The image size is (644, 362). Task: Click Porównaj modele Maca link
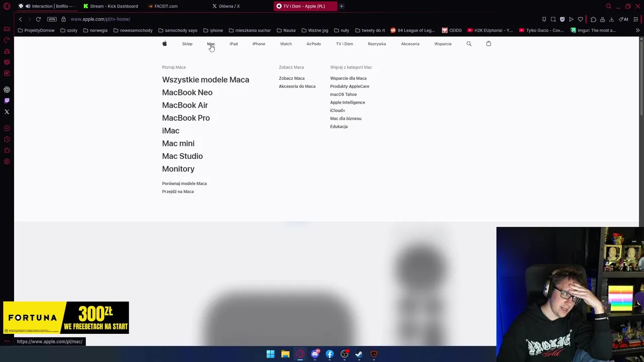click(184, 184)
